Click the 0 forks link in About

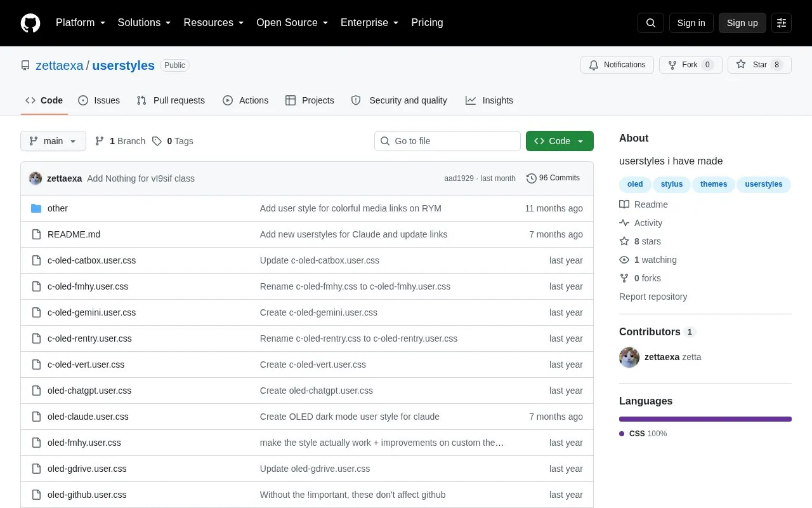640,278
